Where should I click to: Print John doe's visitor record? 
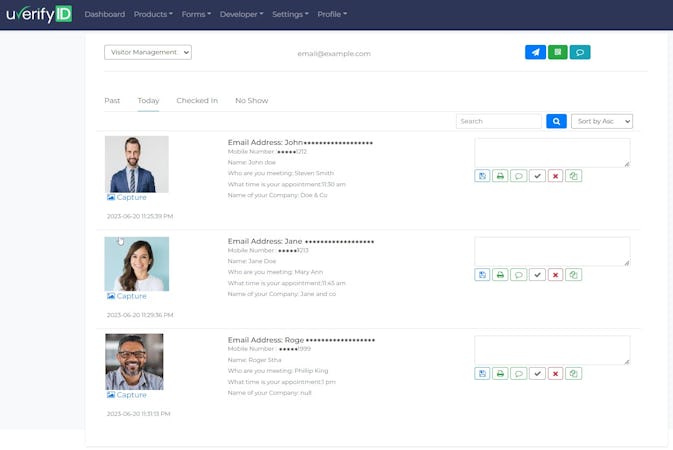point(500,176)
